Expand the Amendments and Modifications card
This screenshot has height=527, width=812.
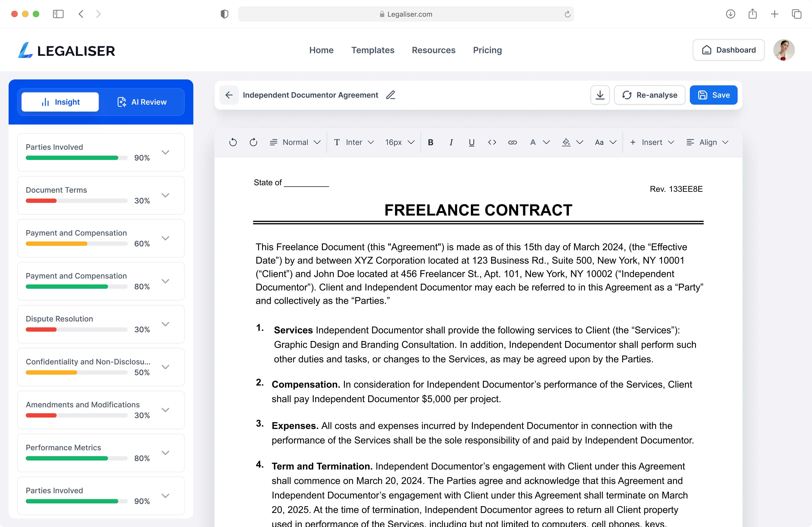(165, 410)
